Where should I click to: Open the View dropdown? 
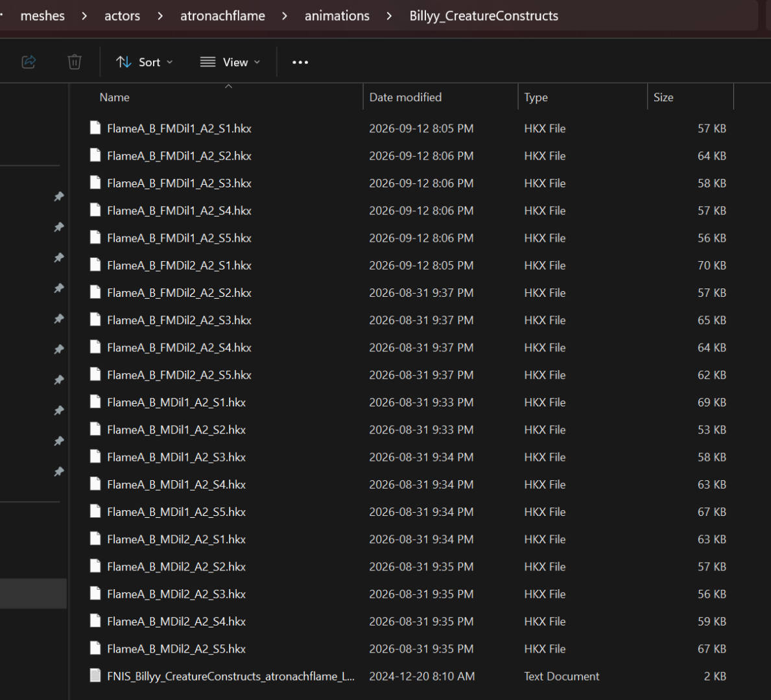(x=230, y=62)
